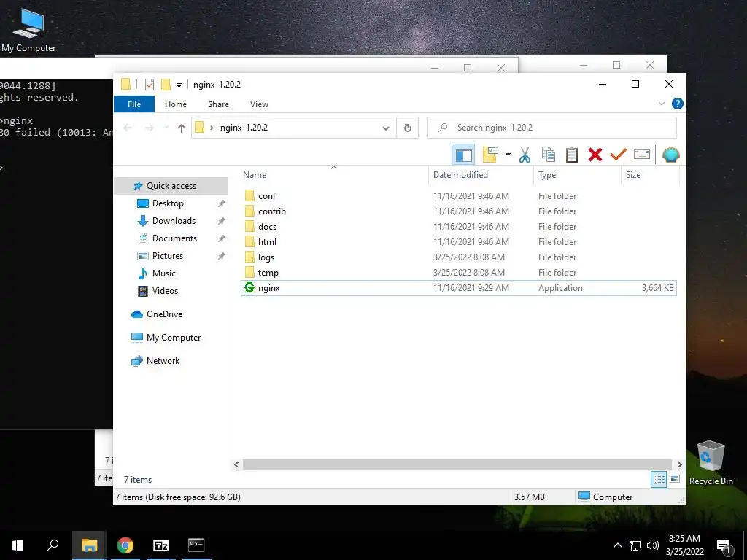
Task: Click the Properties quick access icon
Action: coord(149,85)
